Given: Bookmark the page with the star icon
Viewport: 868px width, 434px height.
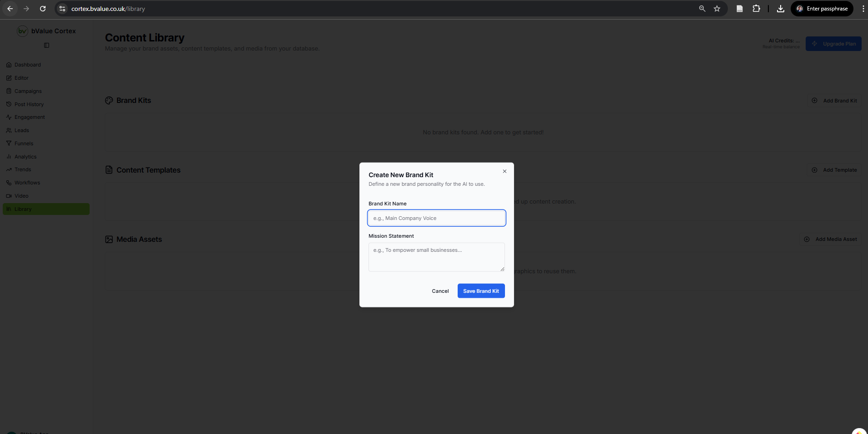Looking at the screenshot, I should (x=717, y=8).
